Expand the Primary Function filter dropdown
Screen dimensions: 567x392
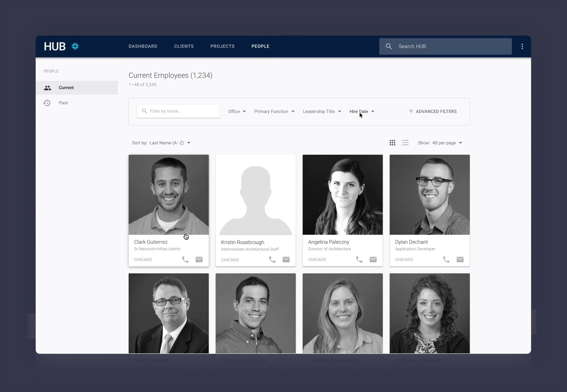274,111
